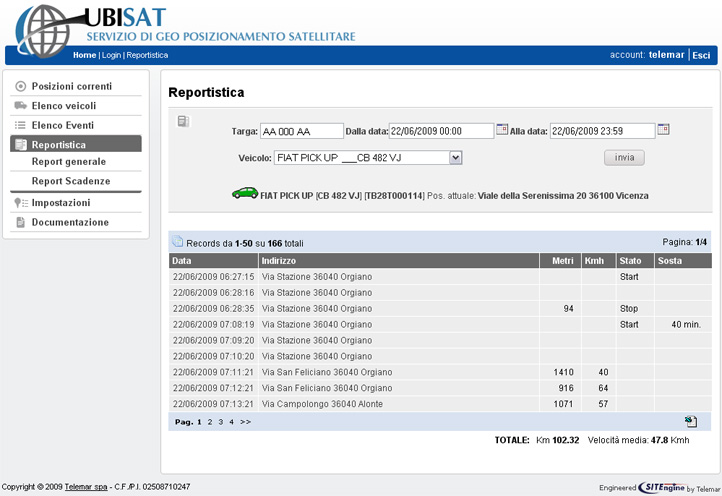This screenshot has width=722, height=496.
Task: Select the row dated 22/06/2009 07:10:20
Action: 440,356
